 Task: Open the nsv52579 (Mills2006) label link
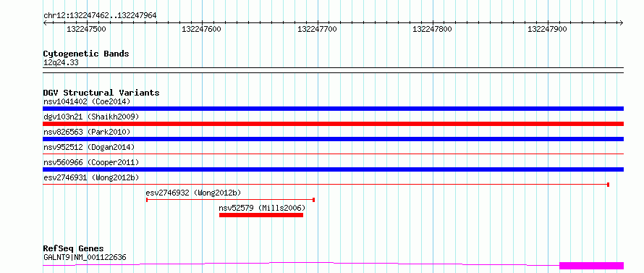click(x=262, y=208)
